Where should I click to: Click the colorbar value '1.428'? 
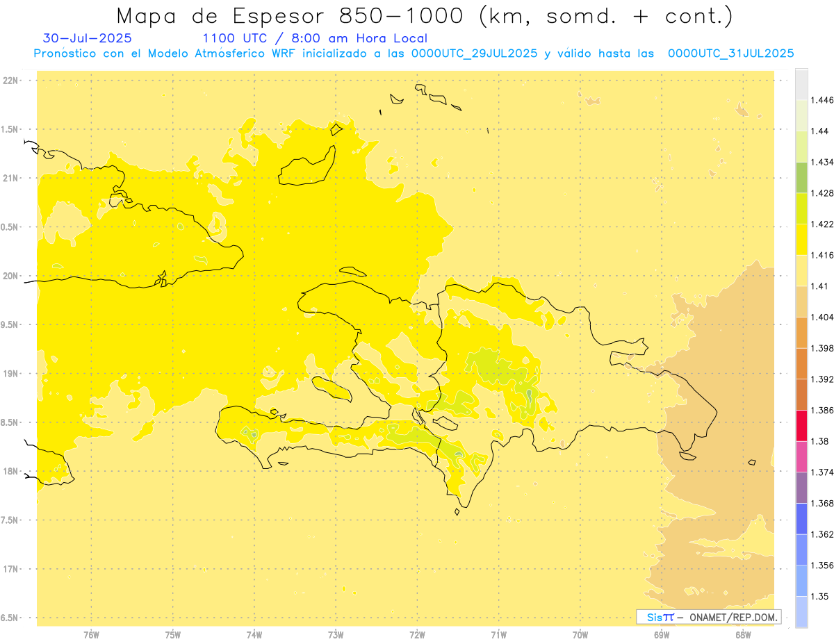click(823, 193)
